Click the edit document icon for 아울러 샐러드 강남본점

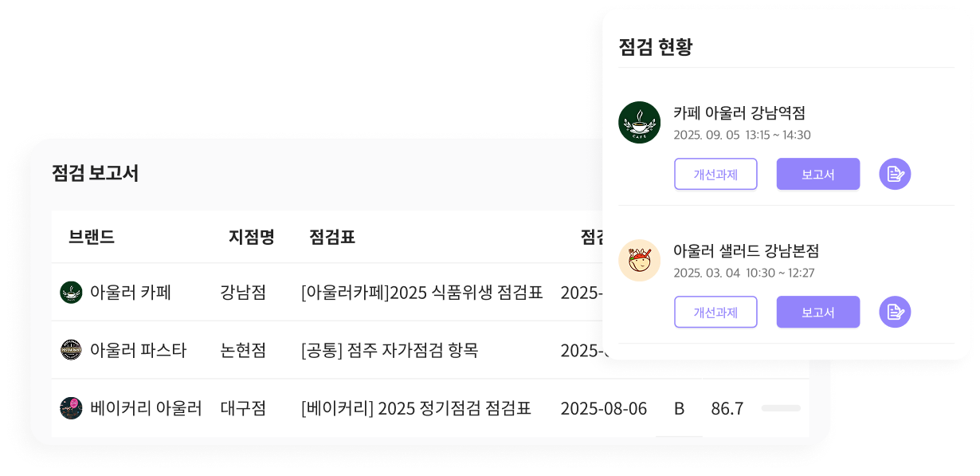click(895, 312)
